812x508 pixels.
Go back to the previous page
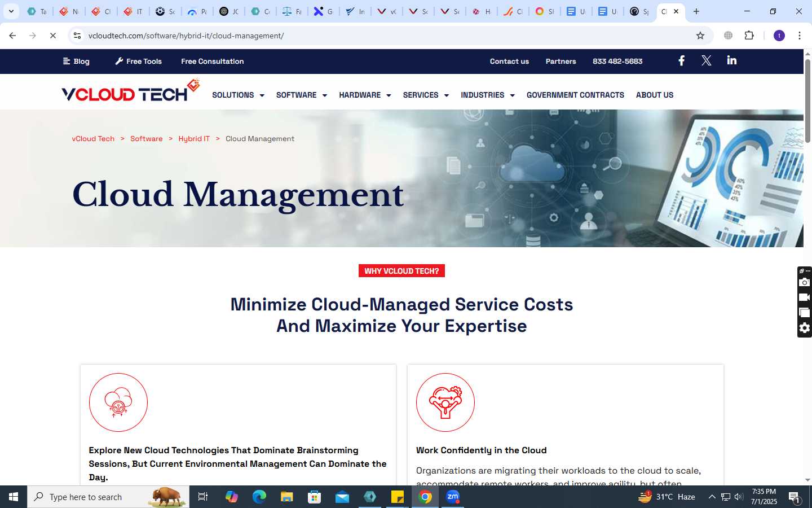coord(12,36)
